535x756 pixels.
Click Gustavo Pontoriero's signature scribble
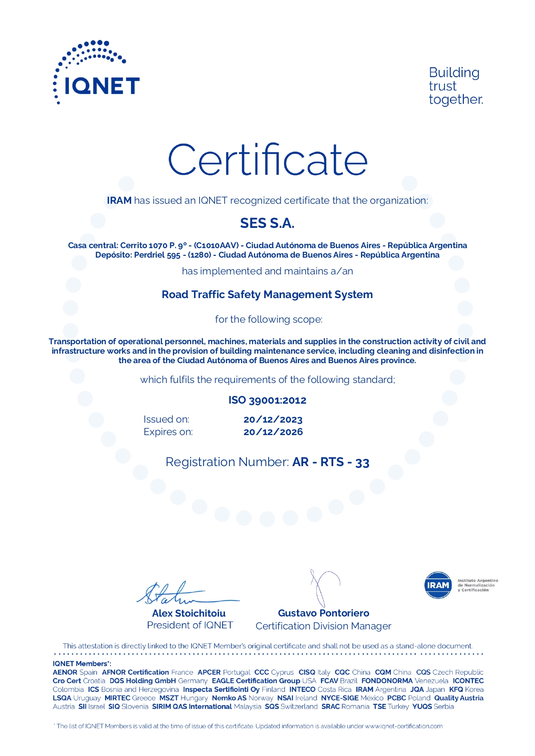[x=322, y=588]
